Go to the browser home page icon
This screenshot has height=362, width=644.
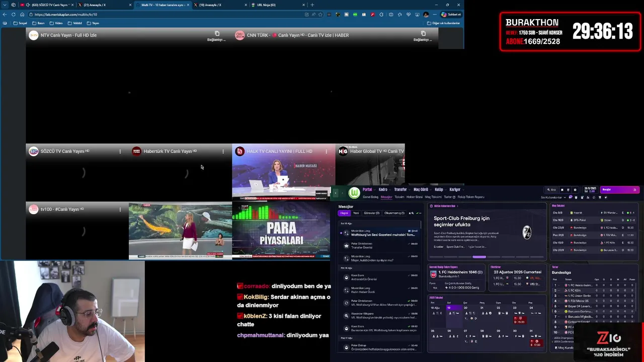(22, 15)
